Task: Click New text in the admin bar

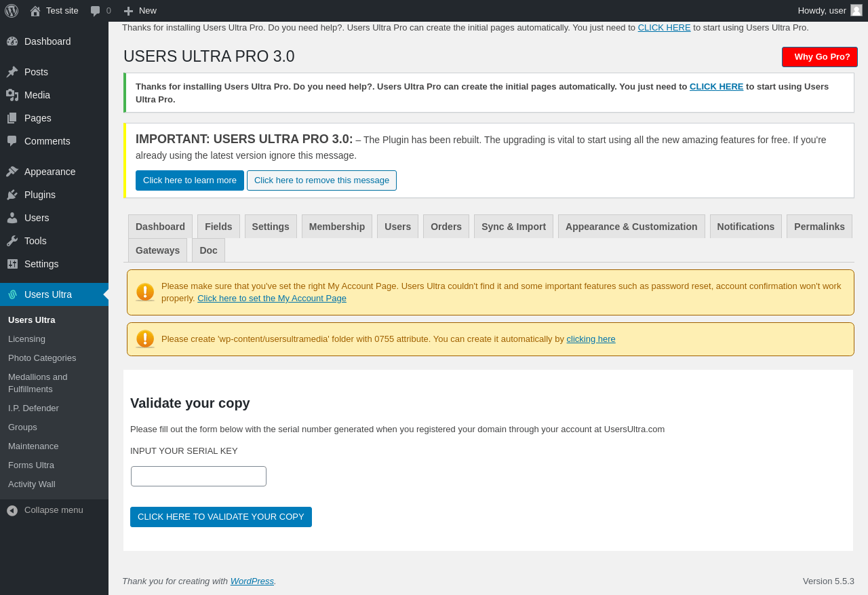Action: coord(148,11)
